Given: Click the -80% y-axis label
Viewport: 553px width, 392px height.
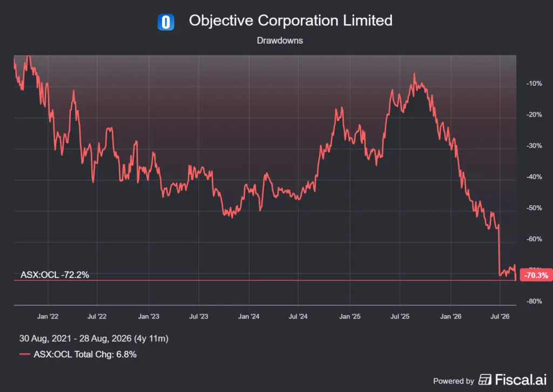Looking at the screenshot, I should (x=534, y=301).
